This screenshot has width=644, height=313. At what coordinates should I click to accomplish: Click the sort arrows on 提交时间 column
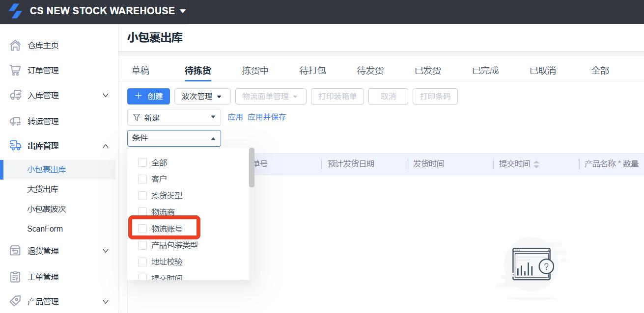click(536, 164)
